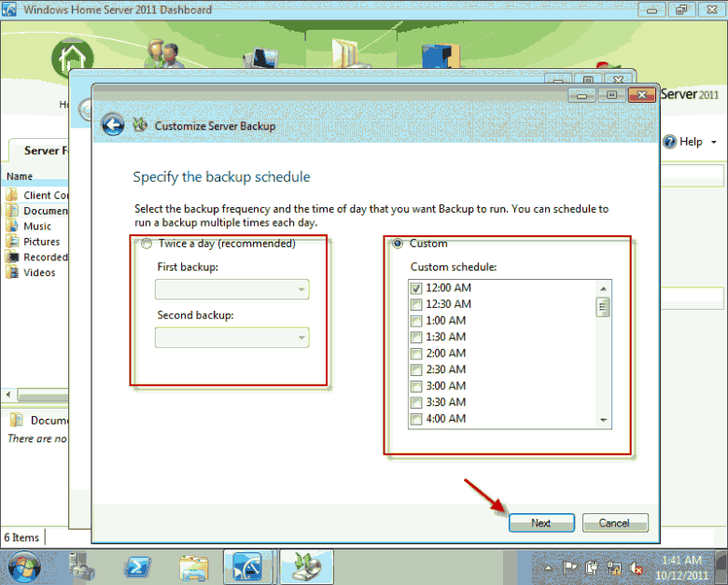Check the 4:00 AM checkbox

click(416, 419)
